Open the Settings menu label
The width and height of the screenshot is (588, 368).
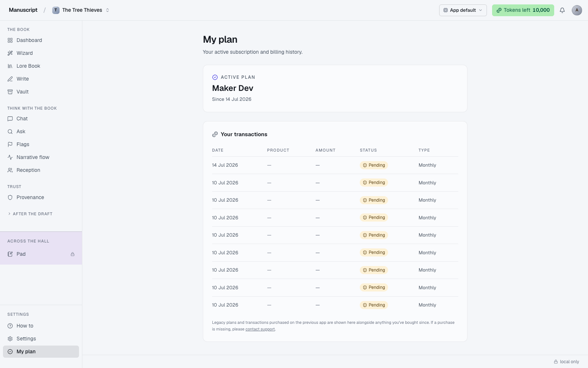[x=26, y=339]
